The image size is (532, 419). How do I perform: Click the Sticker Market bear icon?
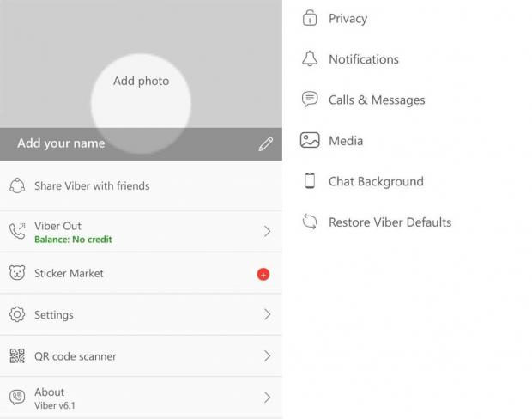17,274
